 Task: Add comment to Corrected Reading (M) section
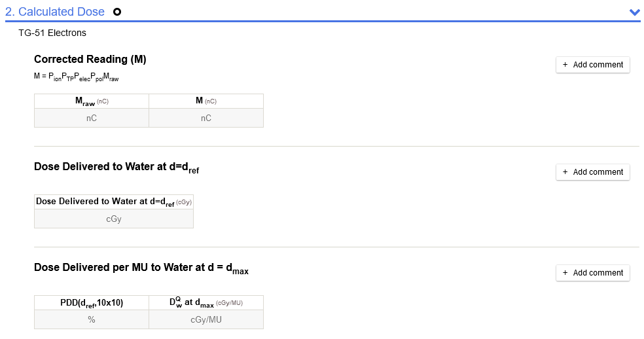(593, 65)
